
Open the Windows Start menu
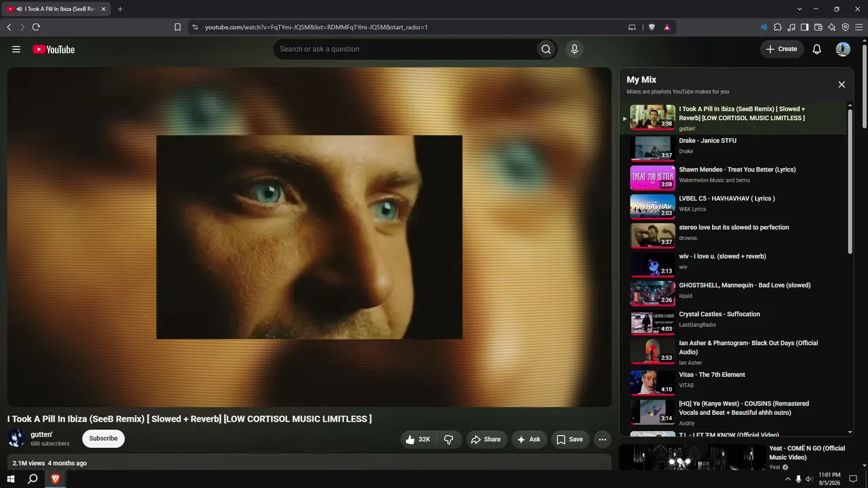[x=11, y=479]
